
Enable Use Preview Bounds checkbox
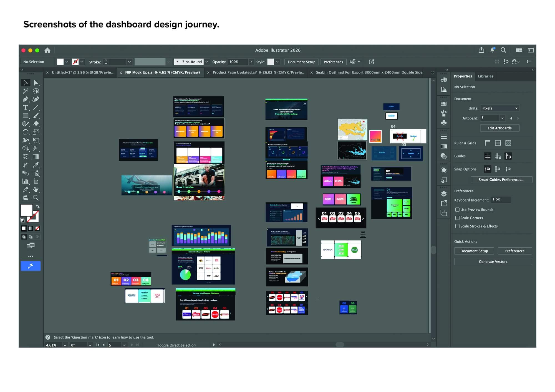pos(457,210)
